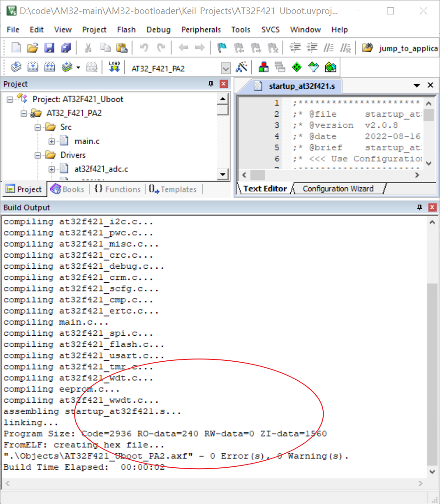Screen dimensions: 440x504
Task: Translate current file icon
Action: tap(16, 67)
